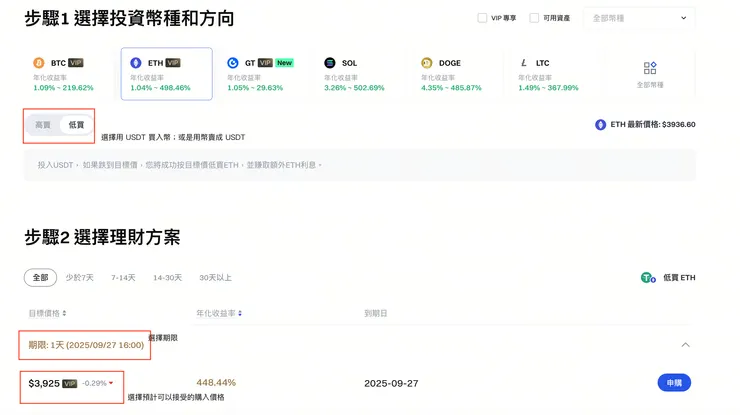This screenshot has width=740, height=415.
Task: Click the DOGE yield range 4.35% ~ 485.87%
Action: 451,88
